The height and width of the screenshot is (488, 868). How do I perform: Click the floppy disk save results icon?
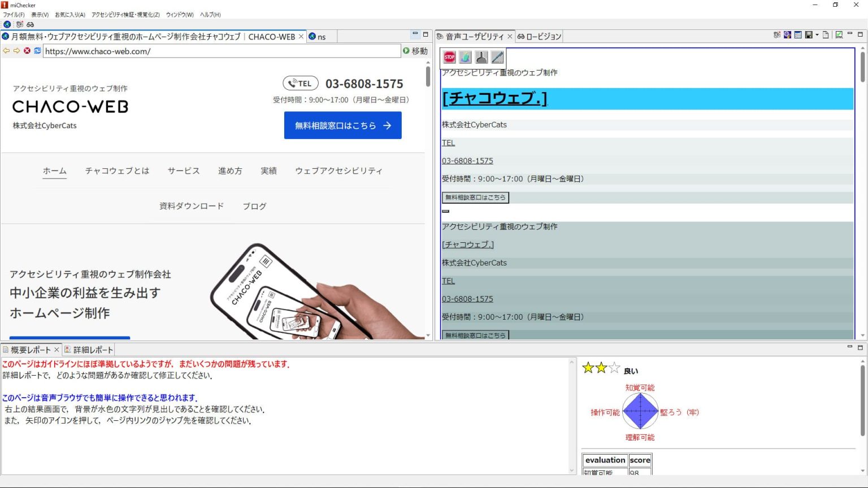[808, 34]
